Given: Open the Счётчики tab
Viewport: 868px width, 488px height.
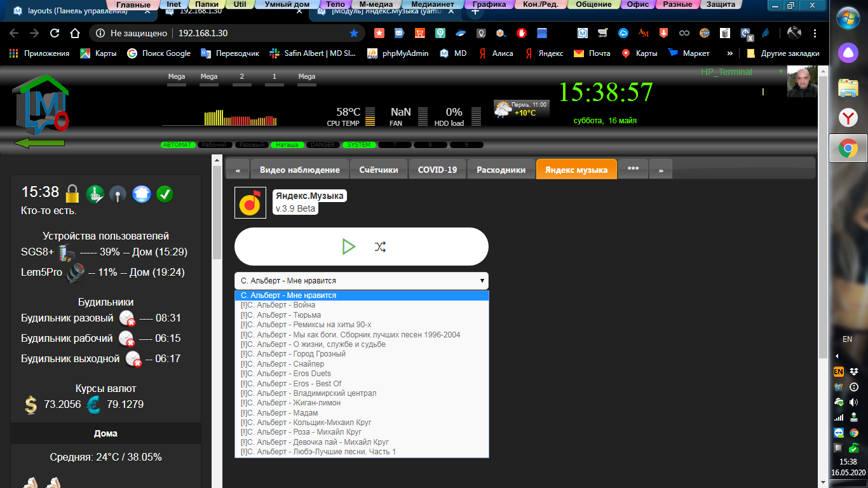Looking at the screenshot, I should coord(379,170).
